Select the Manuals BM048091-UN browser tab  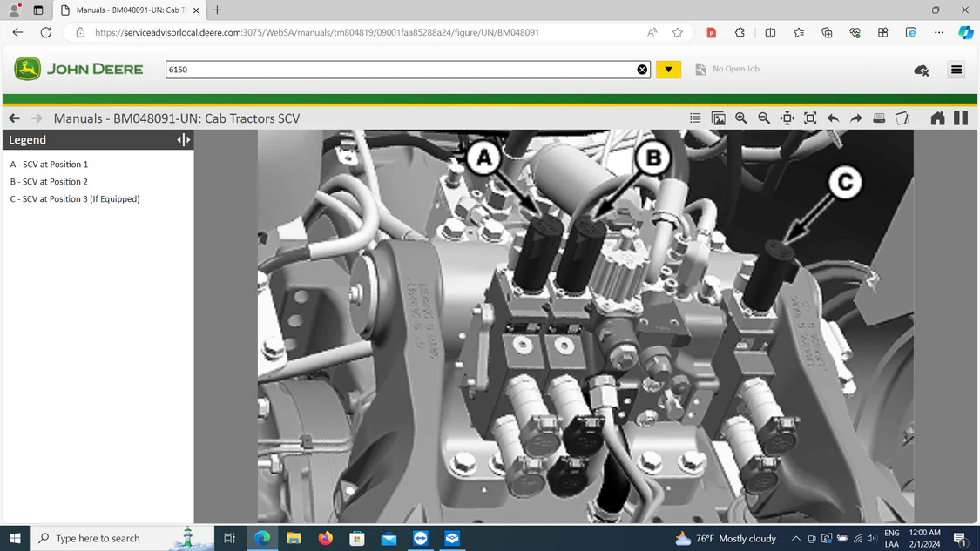pos(127,10)
